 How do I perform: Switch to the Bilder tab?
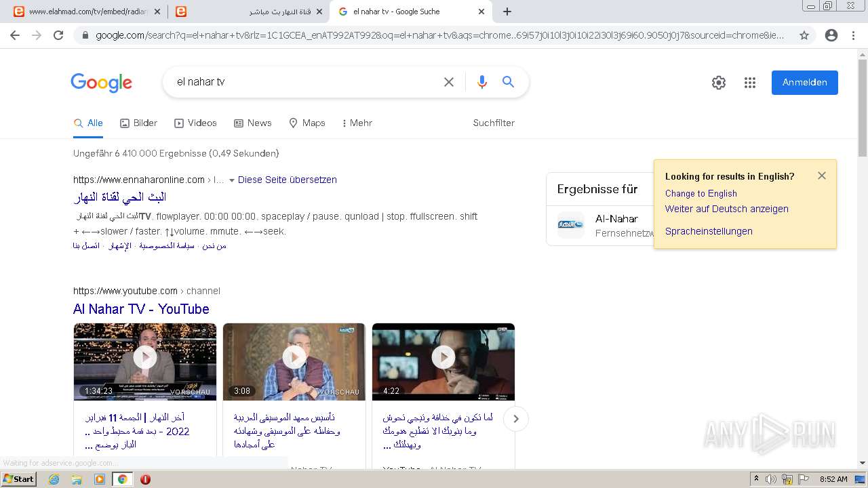(138, 123)
